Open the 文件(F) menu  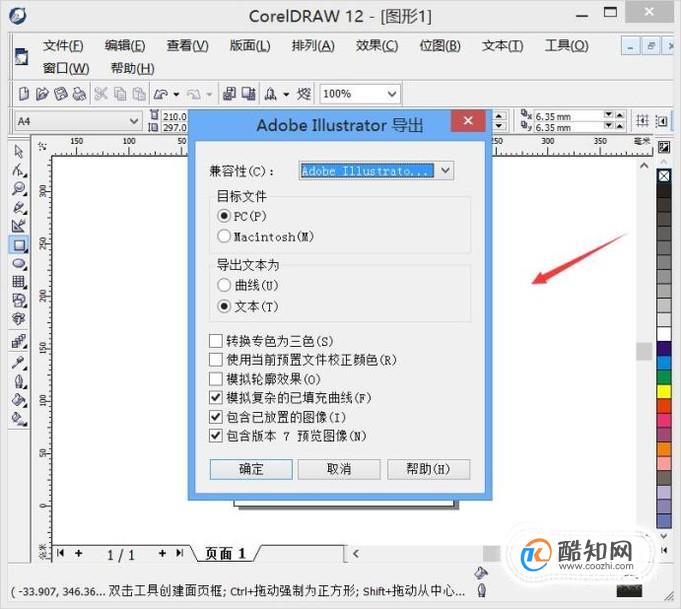63,46
